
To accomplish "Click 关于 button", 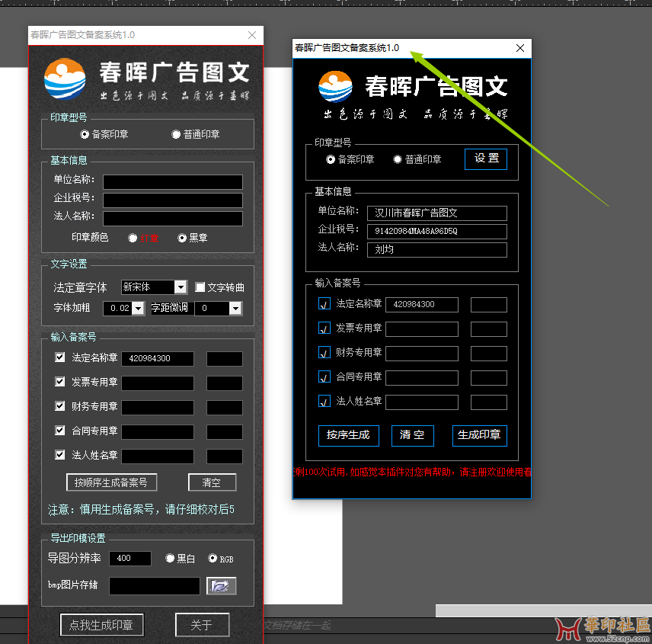I will (x=202, y=625).
